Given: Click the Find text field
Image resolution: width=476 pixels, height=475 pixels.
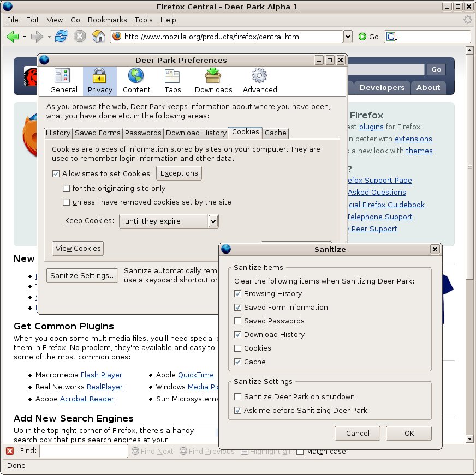Looking at the screenshot, I should coord(84,451).
